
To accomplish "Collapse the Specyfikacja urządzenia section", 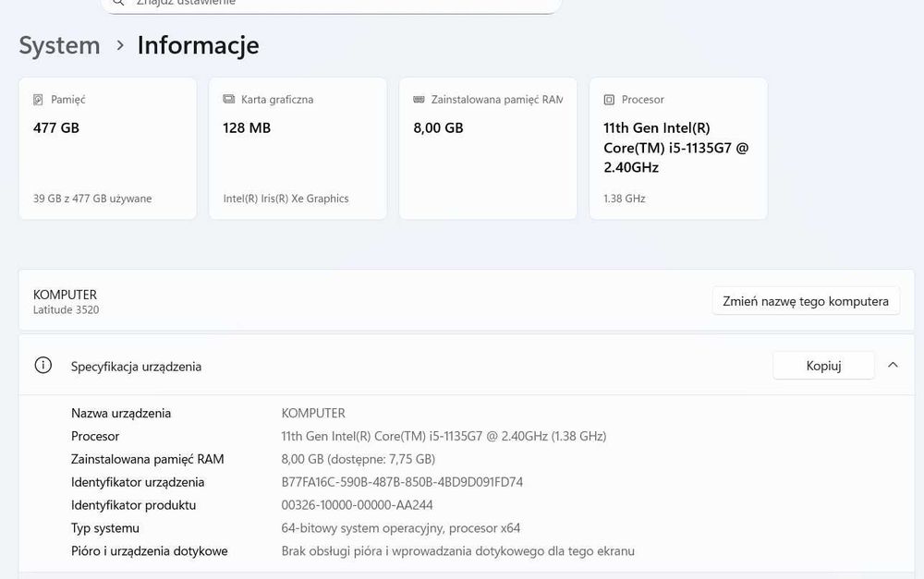I will (x=893, y=365).
